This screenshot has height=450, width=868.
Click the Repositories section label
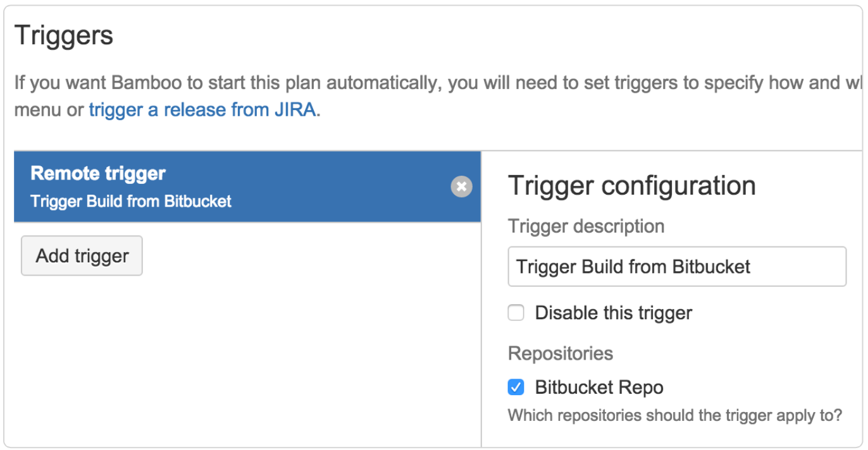coord(560,353)
